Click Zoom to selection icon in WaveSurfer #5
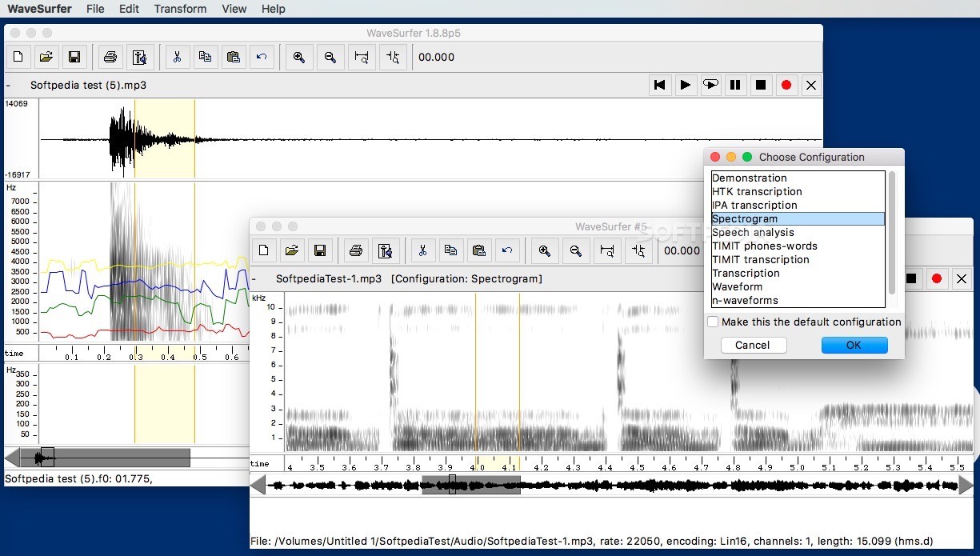Image resolution: width=980 pixels, height=556 pixels. [x=607, y=250]
